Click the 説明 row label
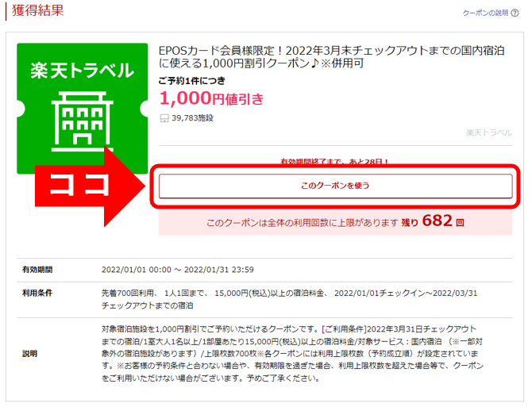The image size is (532, 407). [x=29, y=354]
